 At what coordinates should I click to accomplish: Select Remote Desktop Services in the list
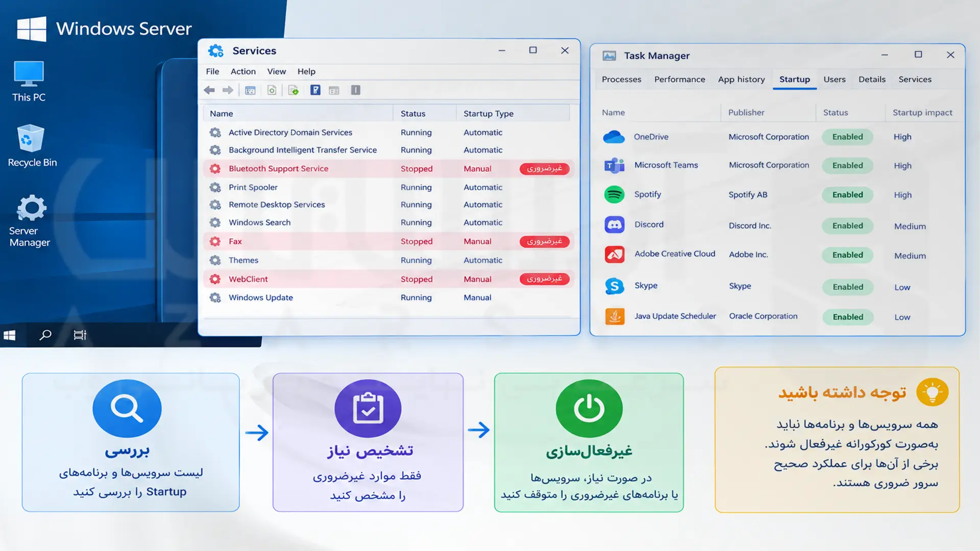click(x=276, y=205)
